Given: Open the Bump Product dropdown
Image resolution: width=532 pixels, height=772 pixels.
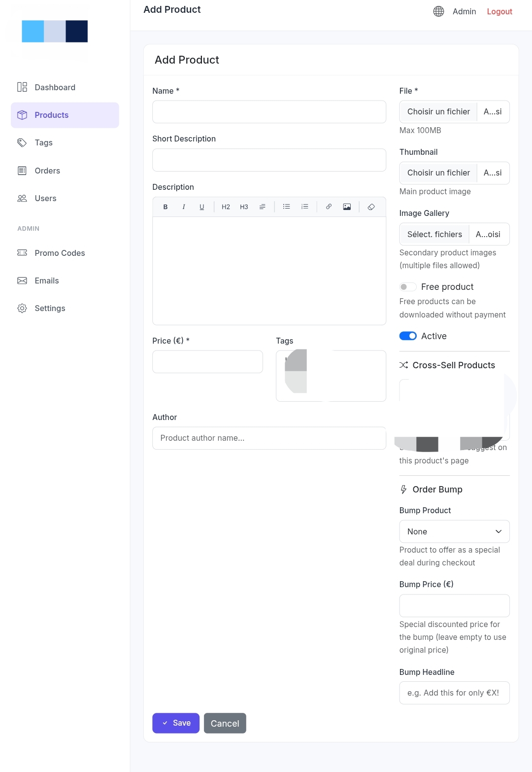Looking at the screenshot, I should point(454,531).
